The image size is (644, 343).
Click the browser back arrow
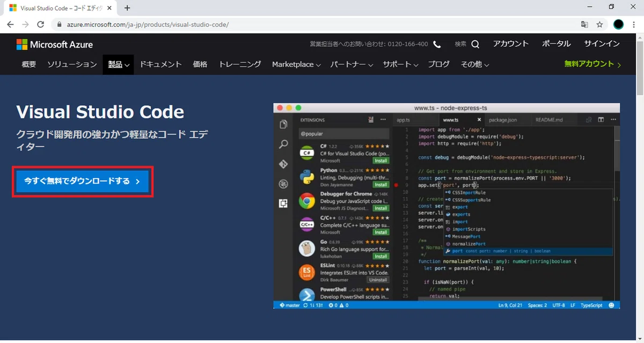[x=10, y=25]
